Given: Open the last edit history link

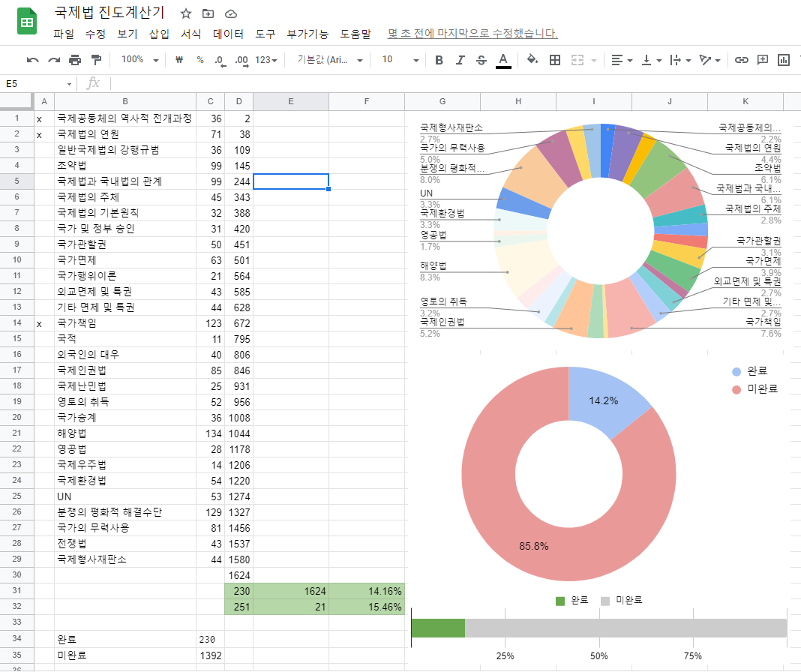Looking at the screenshot, I should point(472,34).
